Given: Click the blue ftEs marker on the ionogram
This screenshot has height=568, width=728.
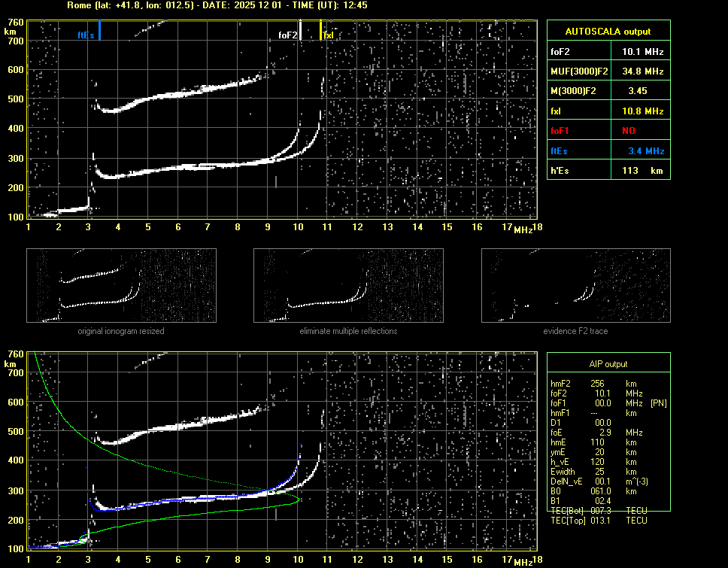Looking at the screenshot, I should tap(99, 32).
